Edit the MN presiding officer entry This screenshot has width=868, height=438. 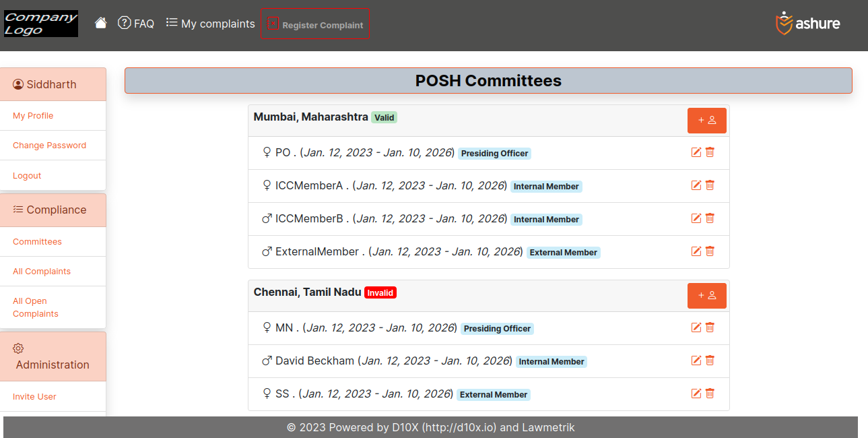[x=696, y=327]
